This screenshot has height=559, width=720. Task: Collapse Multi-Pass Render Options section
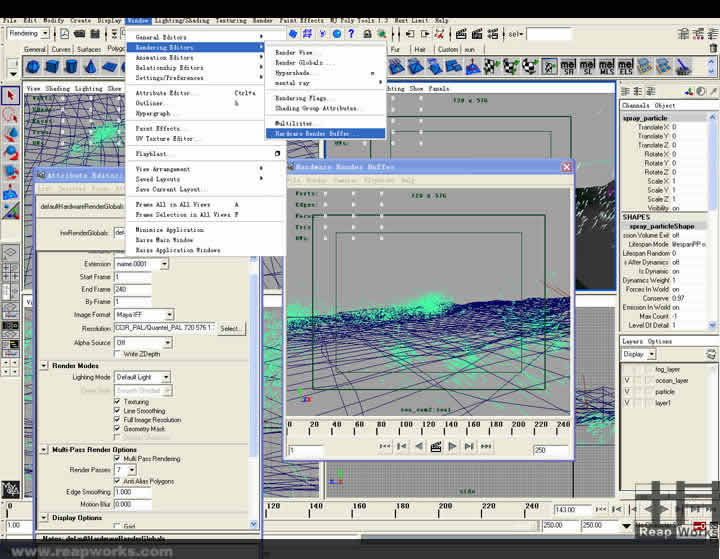(44, 450)
